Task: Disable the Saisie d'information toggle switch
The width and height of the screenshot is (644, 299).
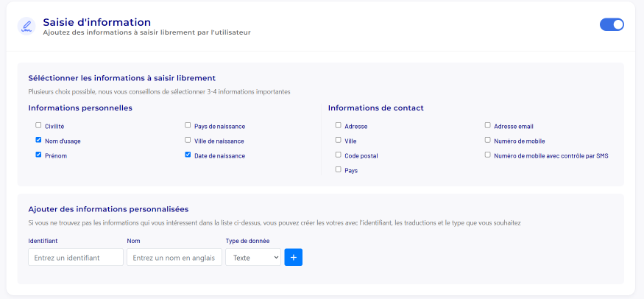Action: click(x=612, y=24)
